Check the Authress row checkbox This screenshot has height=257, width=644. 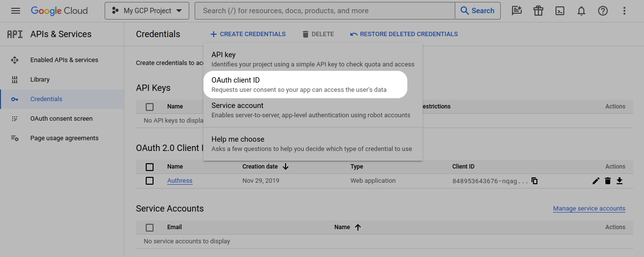[150, 181]
